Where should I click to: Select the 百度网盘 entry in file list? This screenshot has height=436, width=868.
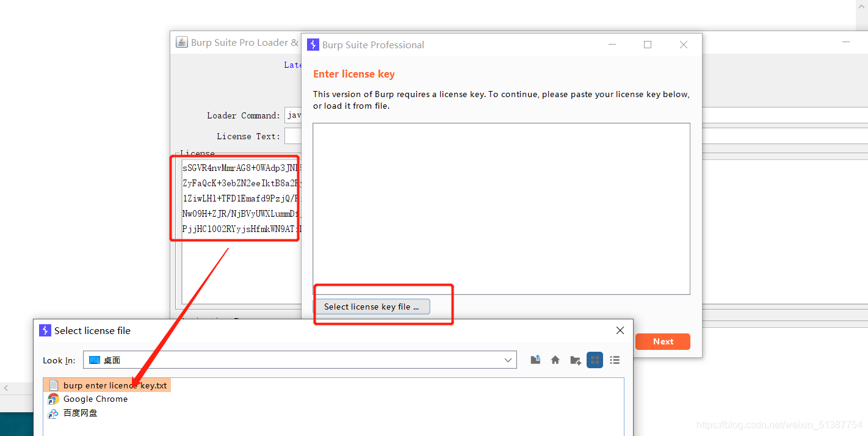(73, 413)
